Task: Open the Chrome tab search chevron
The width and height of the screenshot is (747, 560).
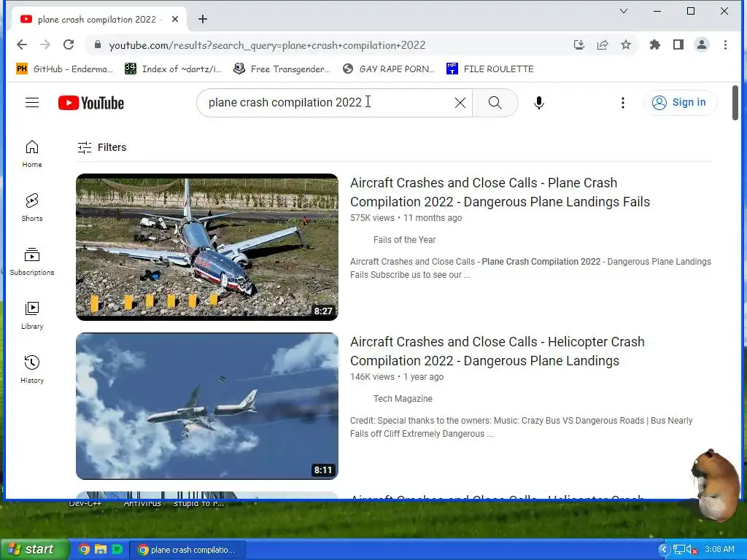Action: pyautogui.click(x=623, y=11)
